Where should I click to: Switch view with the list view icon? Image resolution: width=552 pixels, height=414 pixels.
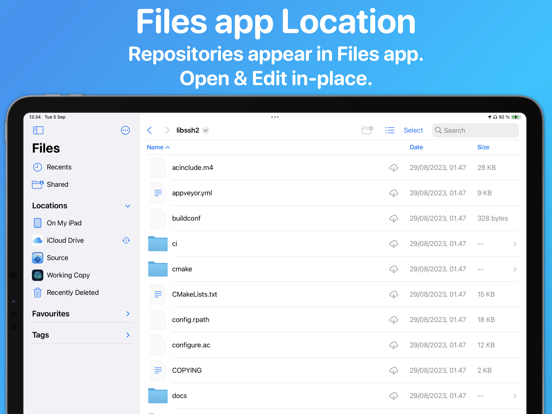390,130
